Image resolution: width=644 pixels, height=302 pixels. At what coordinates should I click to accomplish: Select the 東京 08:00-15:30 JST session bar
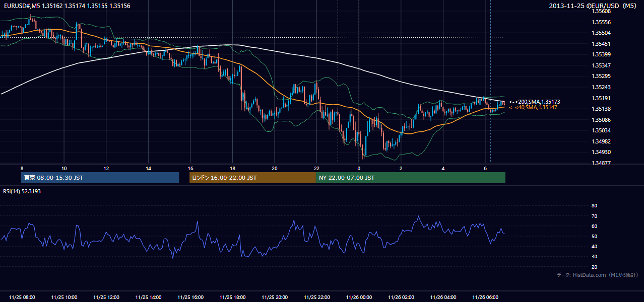point(100,178)
